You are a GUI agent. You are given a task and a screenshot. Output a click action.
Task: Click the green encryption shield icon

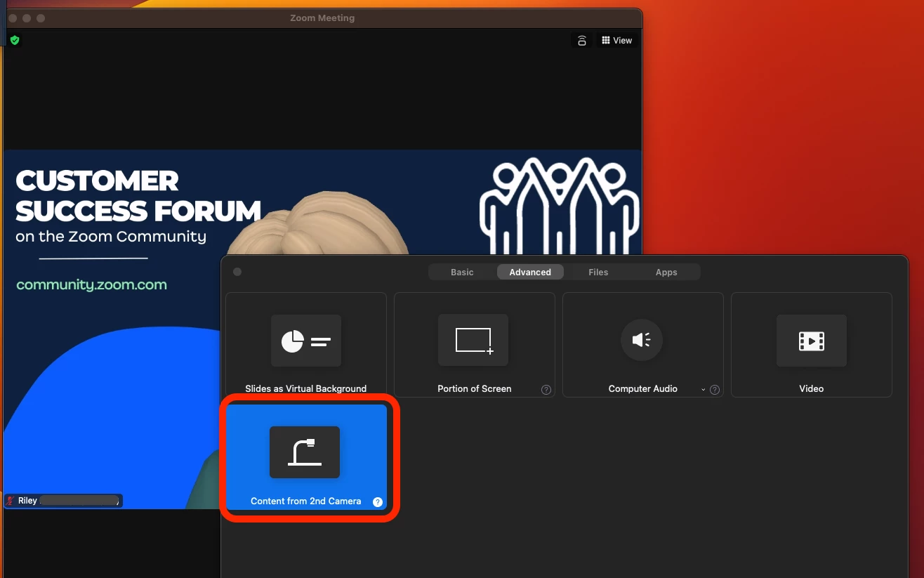[15, 41]
